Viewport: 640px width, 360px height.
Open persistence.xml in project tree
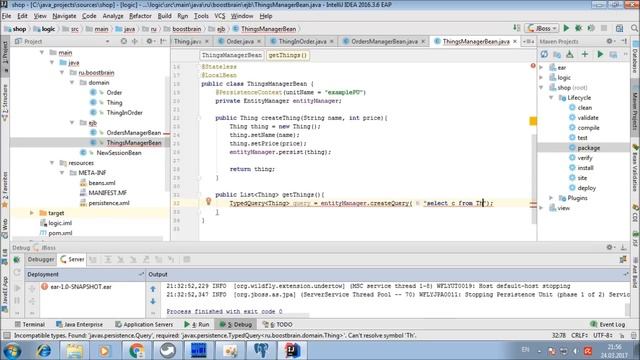[109, 203]
